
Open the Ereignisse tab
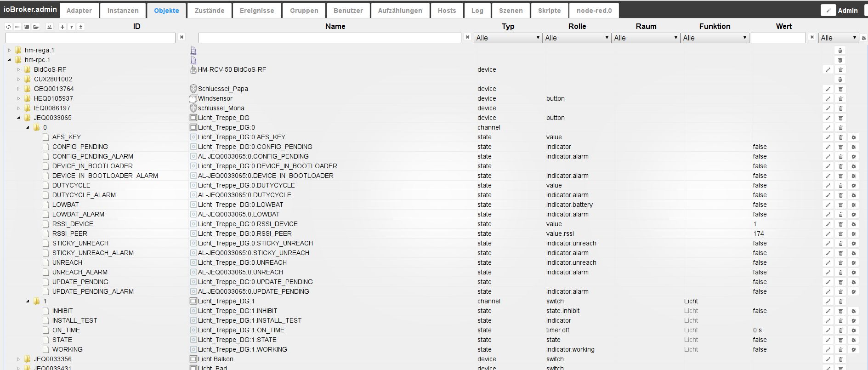click(257, 11)
